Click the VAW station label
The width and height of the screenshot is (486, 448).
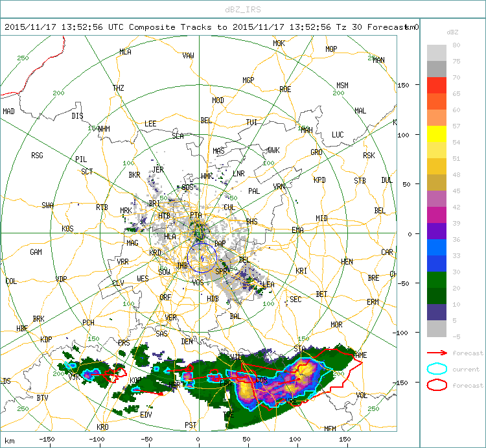188,56
